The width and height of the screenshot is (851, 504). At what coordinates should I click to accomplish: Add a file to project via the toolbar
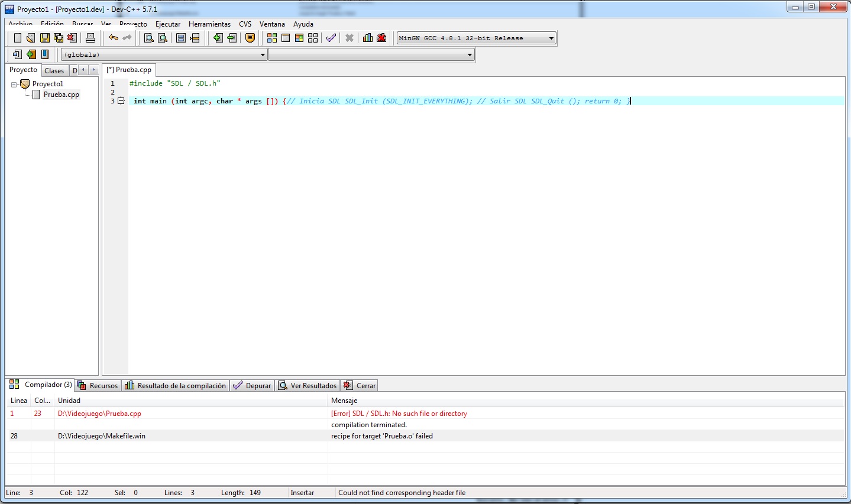218,38
